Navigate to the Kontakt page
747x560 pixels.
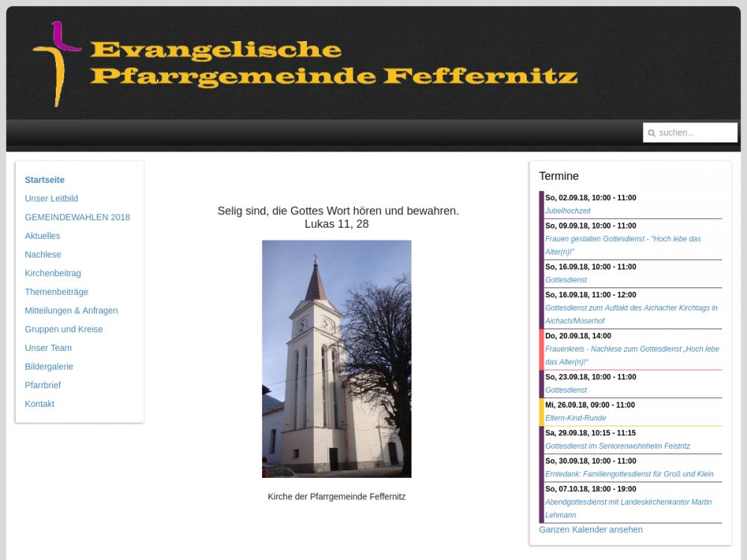coord(40,404)
